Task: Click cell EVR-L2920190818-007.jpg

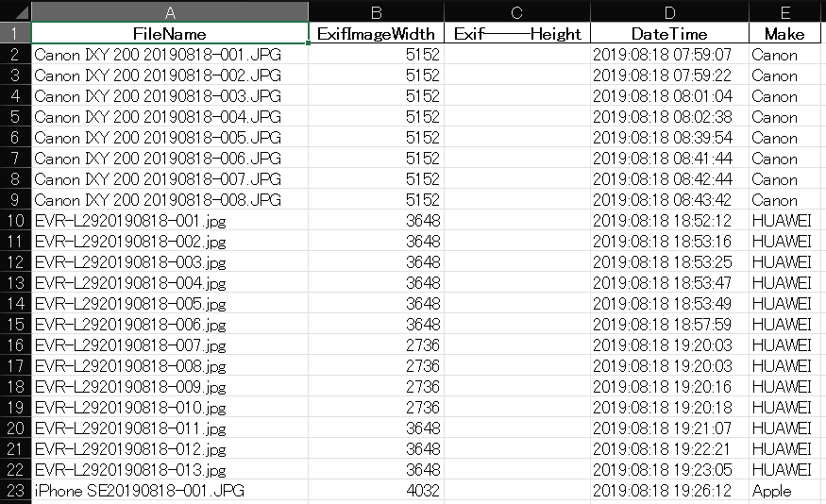Action: coord(130,345)
